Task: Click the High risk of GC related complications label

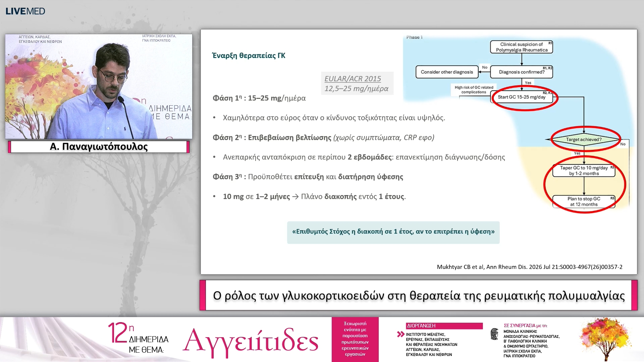Action: (474, 90)
